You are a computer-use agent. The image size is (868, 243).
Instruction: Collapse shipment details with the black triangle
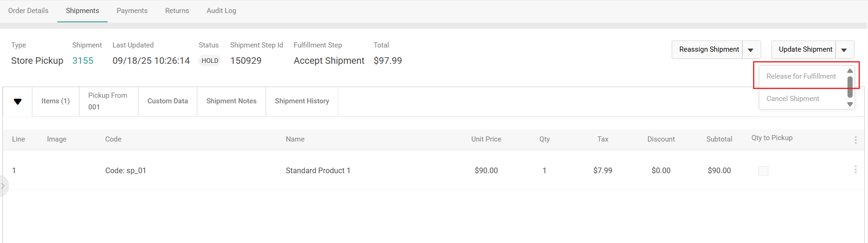point(18,101)
